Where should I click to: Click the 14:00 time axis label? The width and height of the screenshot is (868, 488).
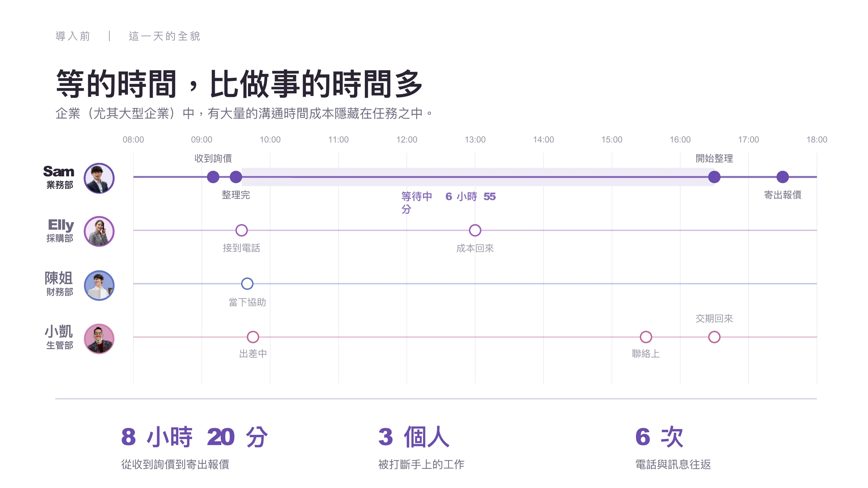(544, 140)
